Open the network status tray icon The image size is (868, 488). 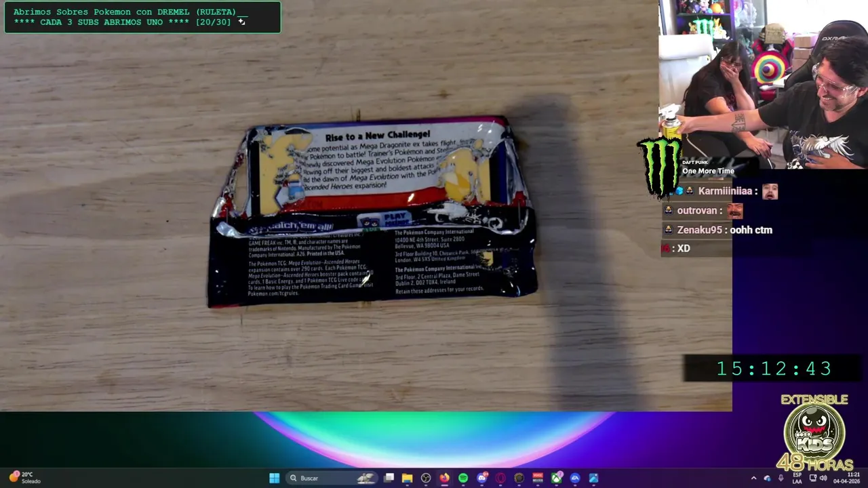(x=813, y=478)
